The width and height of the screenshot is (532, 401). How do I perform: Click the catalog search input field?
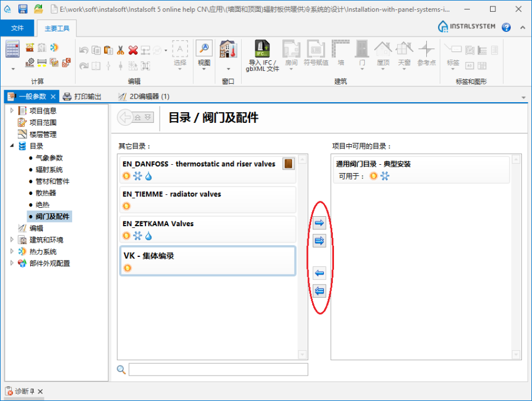[218, 370]
